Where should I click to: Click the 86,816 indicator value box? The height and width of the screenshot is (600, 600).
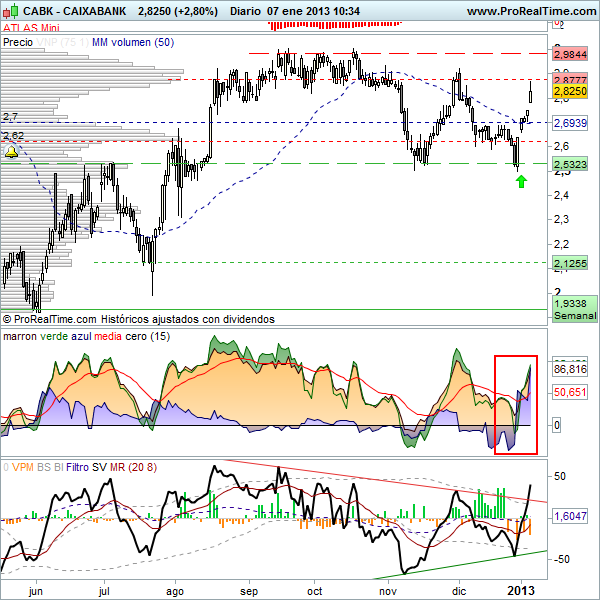[x=570, y=369]
